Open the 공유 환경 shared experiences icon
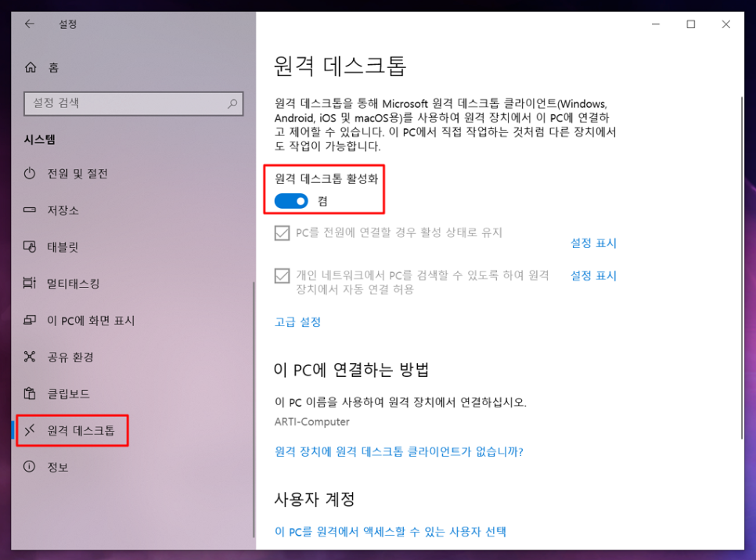Screen dimensions: 756x560 (x=30, y=357)
